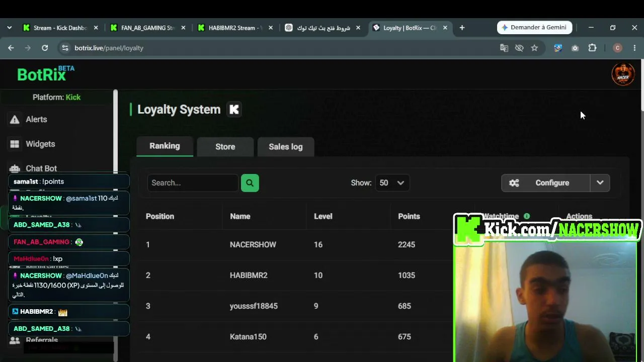Viewport: 644px width, 362px height.
Task: Close the FAN_AB_GAMING stream tab
Action: (183, 28)
